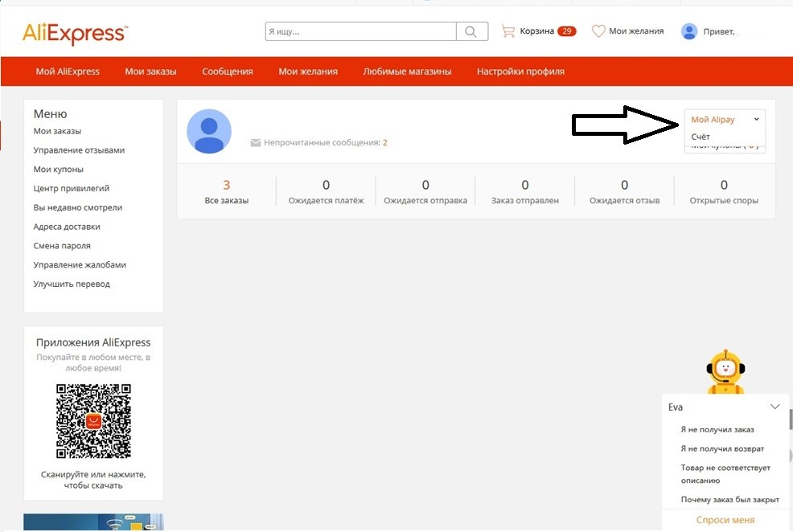Click 'Сканируйте или нажмите, чтобы скачать' text

coord(93,480)
